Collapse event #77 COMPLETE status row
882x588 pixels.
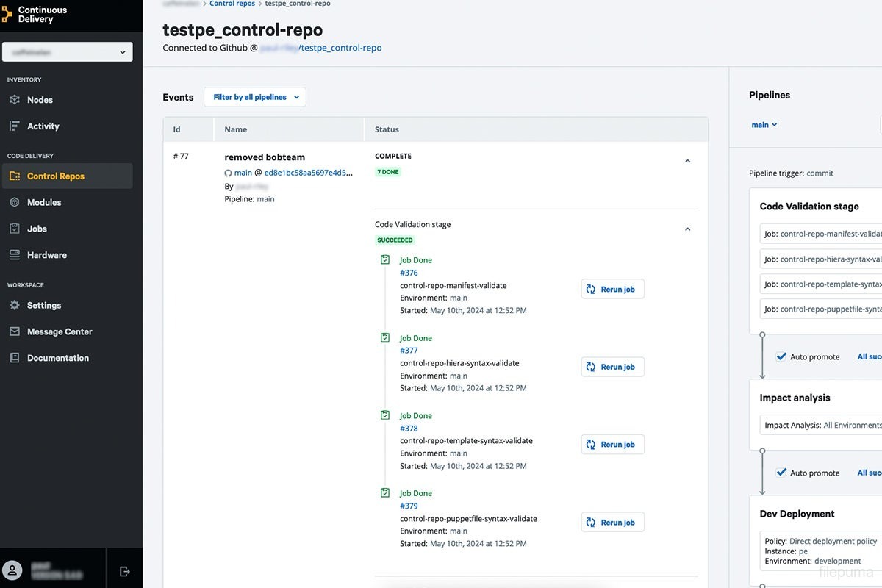pos(687,161)
